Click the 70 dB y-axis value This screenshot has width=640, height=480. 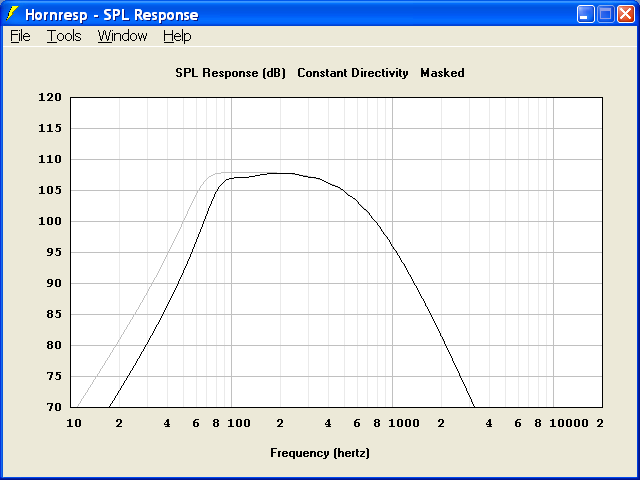click(53, 407)
